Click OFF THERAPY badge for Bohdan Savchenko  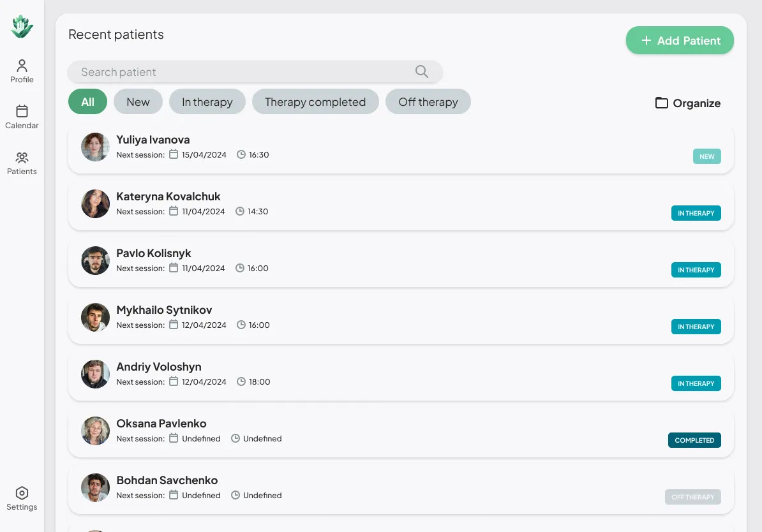[693, 497]
